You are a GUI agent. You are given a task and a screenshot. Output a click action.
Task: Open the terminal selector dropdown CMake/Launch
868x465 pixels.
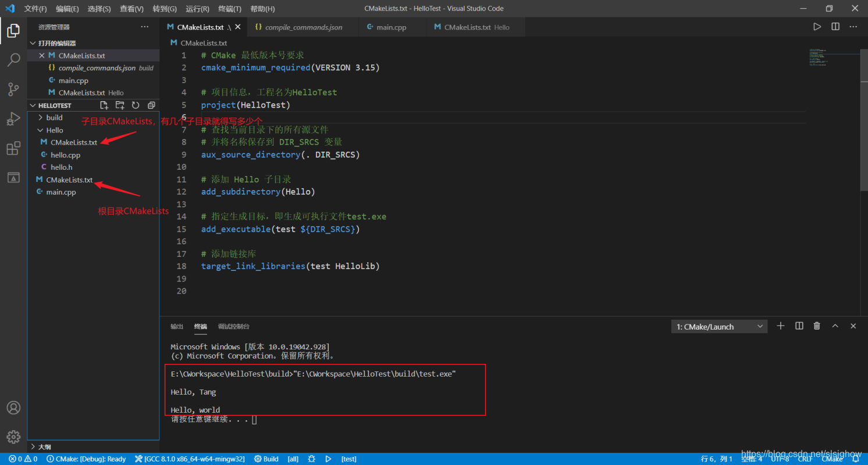tap(719, 327)
